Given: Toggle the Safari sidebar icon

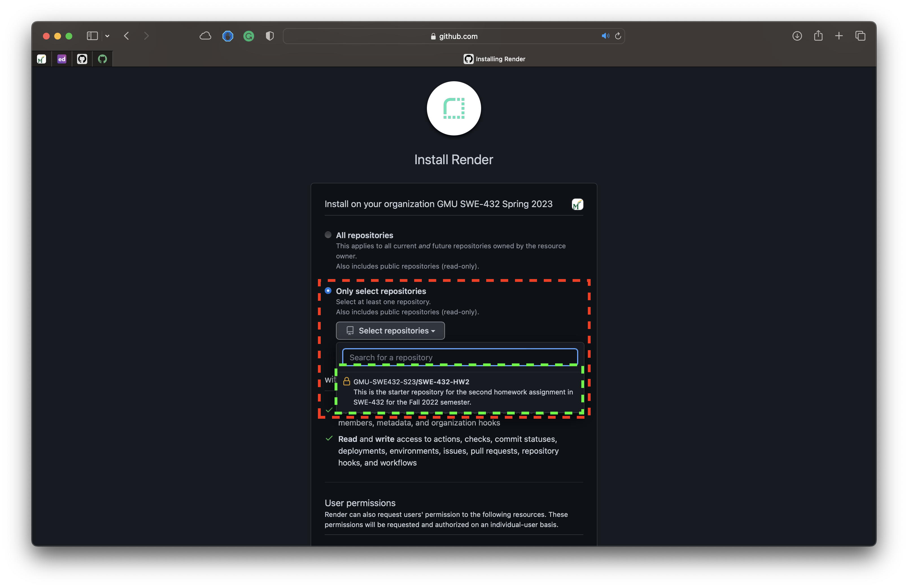Looking at the screenshot, I should [x=92, y=36].
